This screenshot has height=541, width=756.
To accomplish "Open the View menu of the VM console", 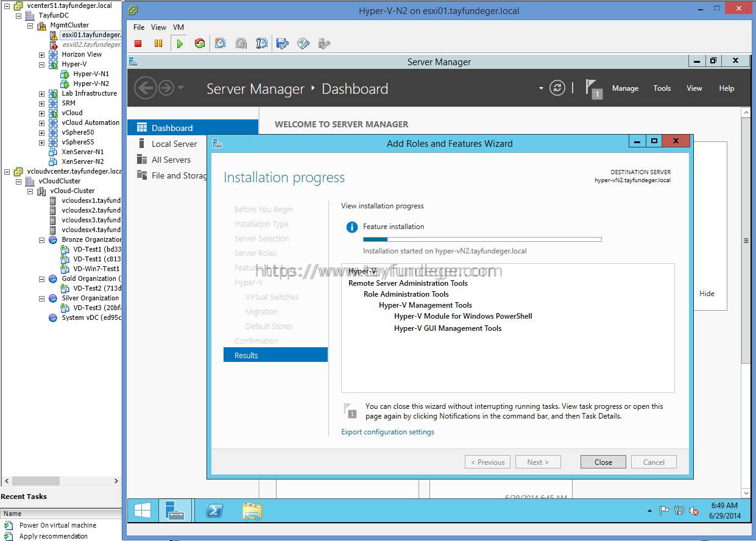I will [158, 27].
